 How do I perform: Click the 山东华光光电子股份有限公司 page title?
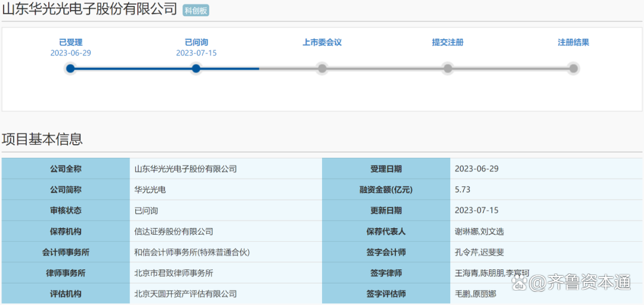point(89,10)
